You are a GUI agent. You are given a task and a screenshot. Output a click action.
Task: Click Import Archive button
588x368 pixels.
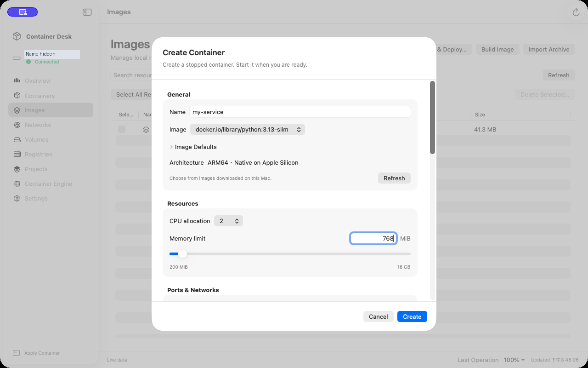click(x=549, y=50)
